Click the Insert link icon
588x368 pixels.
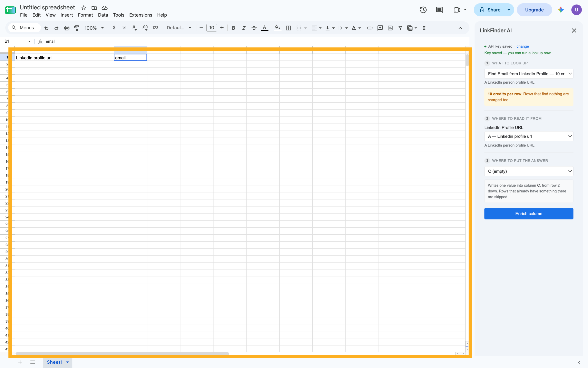tap(370, 28)
